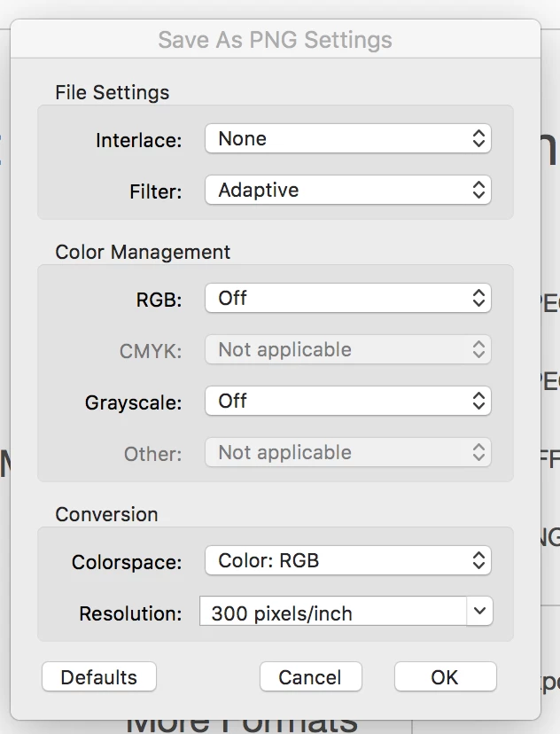Confirm settings with the OK button

coord(445,677)
